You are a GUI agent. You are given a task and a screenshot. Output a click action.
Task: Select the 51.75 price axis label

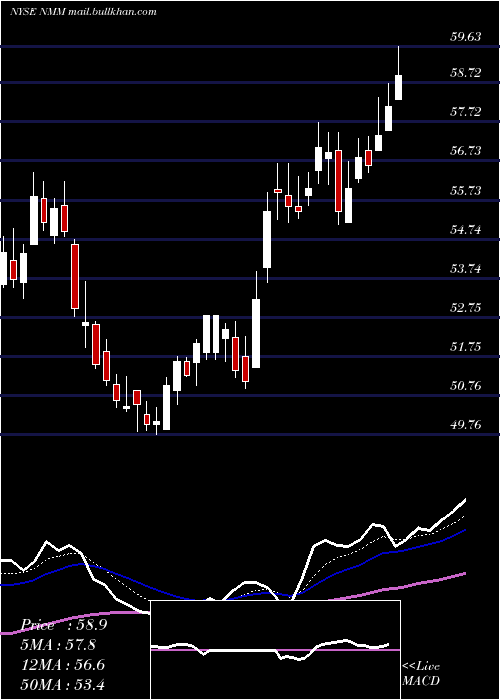[466, 346]
